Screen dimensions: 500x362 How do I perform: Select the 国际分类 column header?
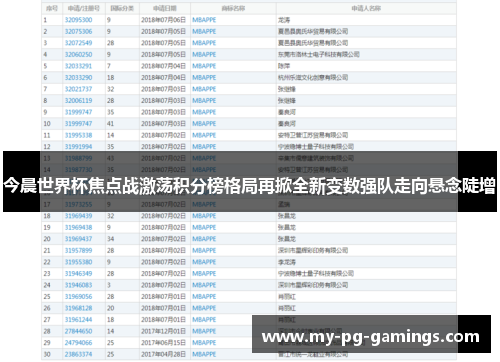coord(122,9)
